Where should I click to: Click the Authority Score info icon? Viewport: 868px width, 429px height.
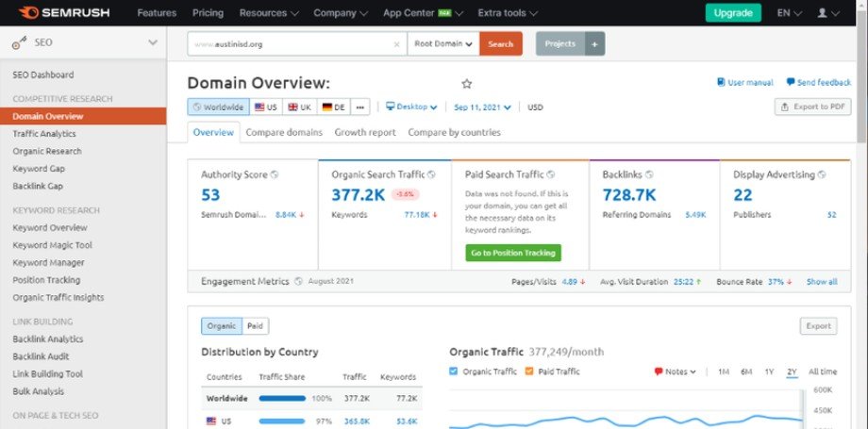[x=275, y=174]
